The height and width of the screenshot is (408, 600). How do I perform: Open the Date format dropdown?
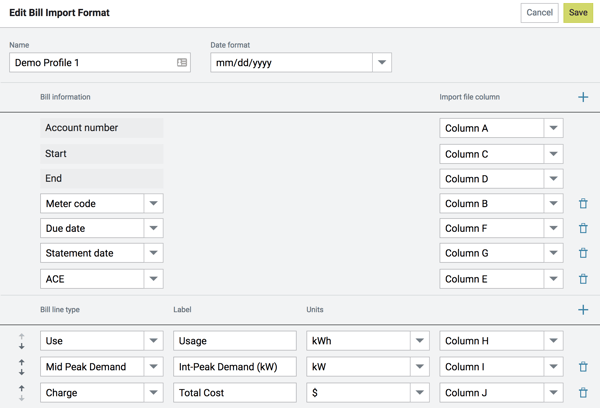point(381,62)
